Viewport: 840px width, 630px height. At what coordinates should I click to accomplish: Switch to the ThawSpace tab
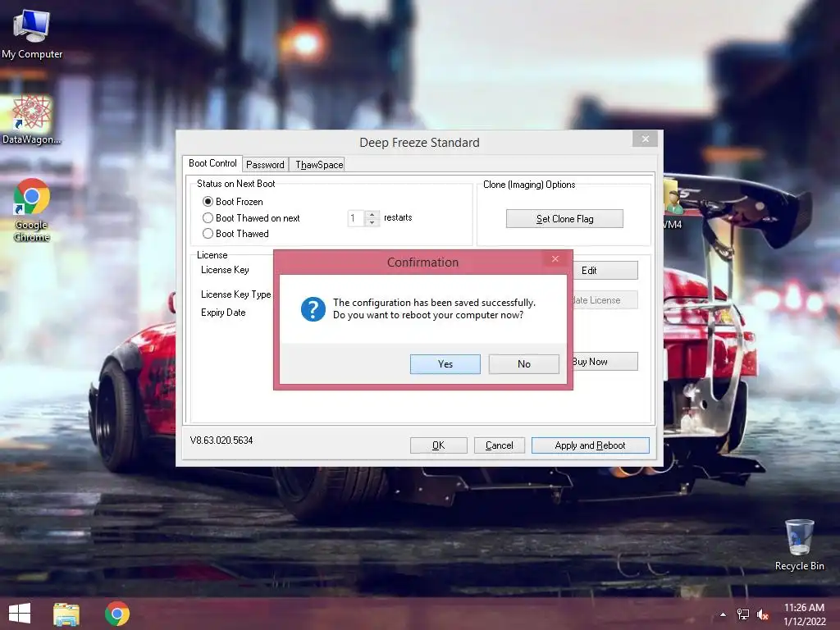[319, 164]
